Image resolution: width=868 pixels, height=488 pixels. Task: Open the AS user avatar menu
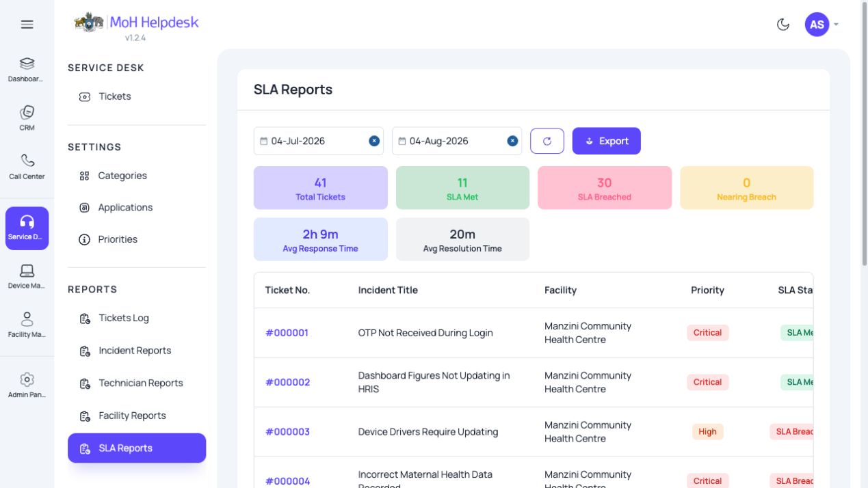[817, 25]
